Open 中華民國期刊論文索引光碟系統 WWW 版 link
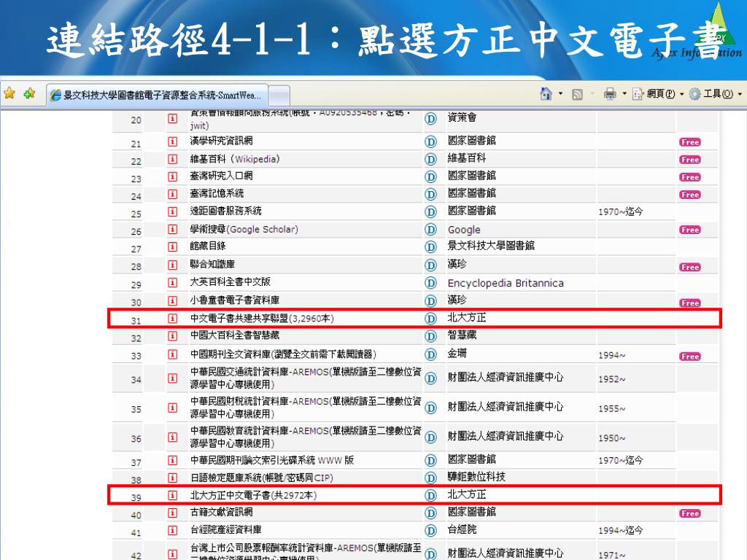Image resolution: width=747 pixels, height=560 pixels. [x=272, y=461]
